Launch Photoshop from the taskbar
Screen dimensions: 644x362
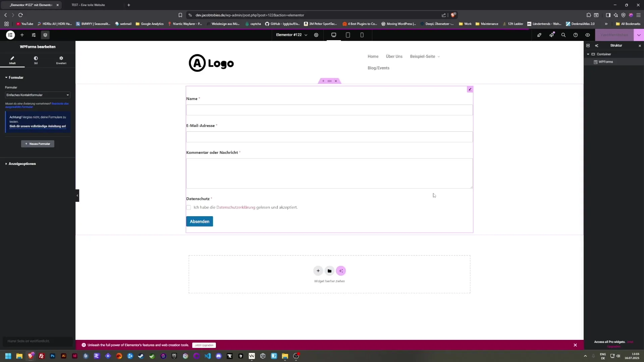coord(52,356)
